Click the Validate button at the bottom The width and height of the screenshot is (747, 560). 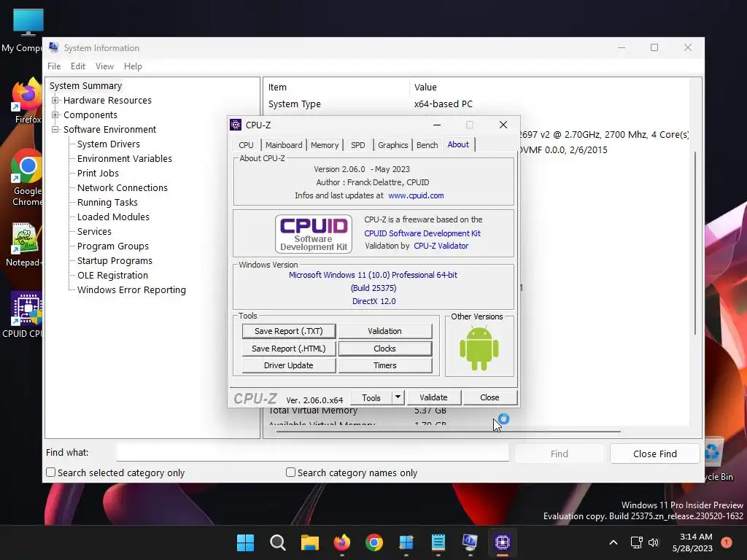pos(433,397)
